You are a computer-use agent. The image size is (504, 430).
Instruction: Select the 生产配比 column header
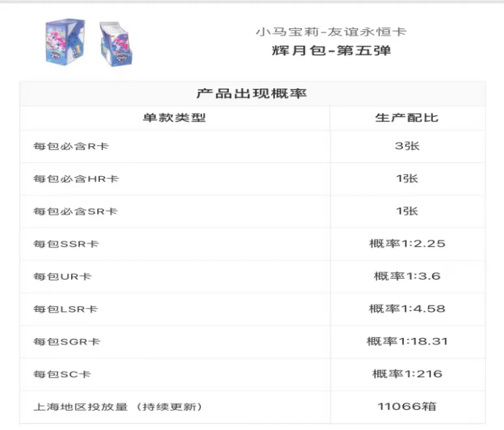(x=407, y=117)
